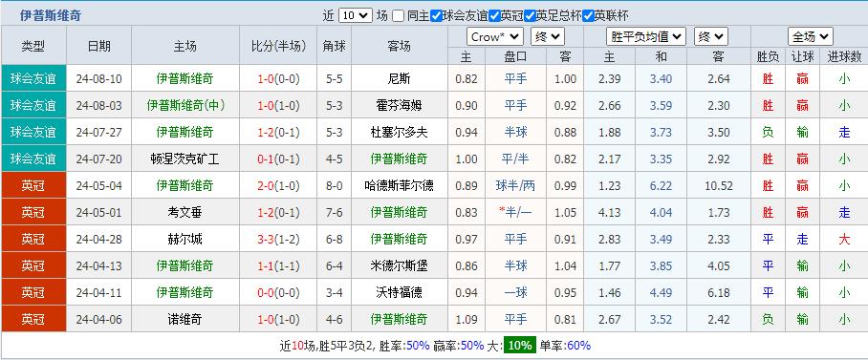Open the 全场 dropdown
The height and width of the screenshot is (360, 868).
click(811, 37)
